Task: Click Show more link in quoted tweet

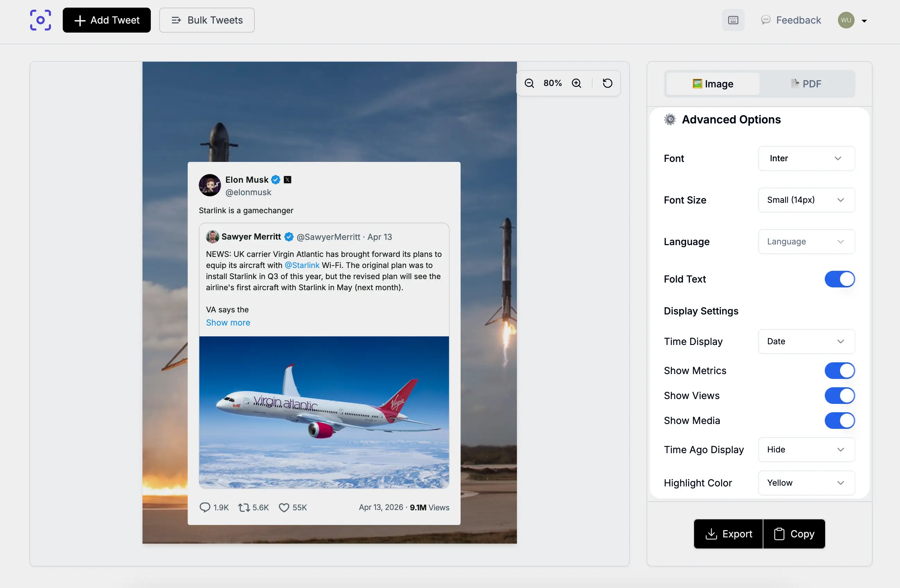Action: 228,322
